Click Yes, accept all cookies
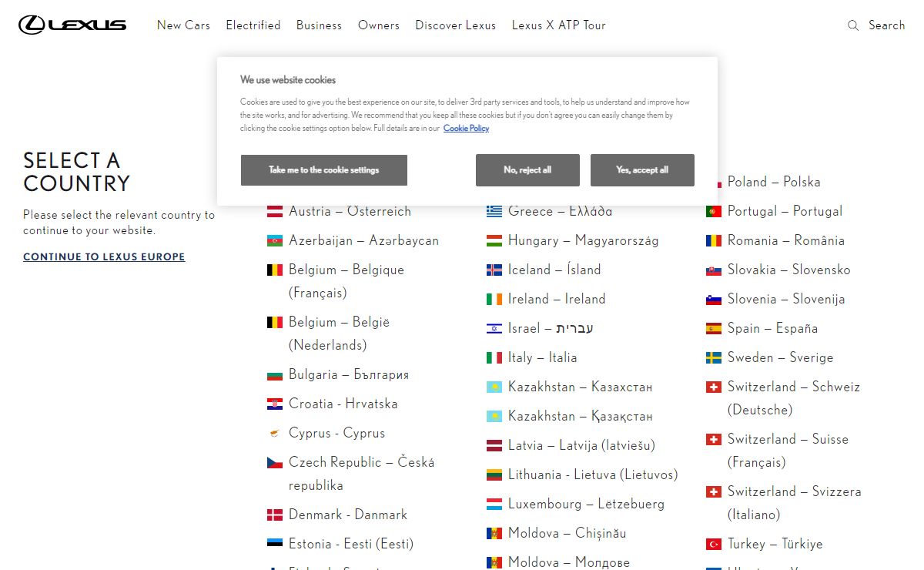 [642, 170]
